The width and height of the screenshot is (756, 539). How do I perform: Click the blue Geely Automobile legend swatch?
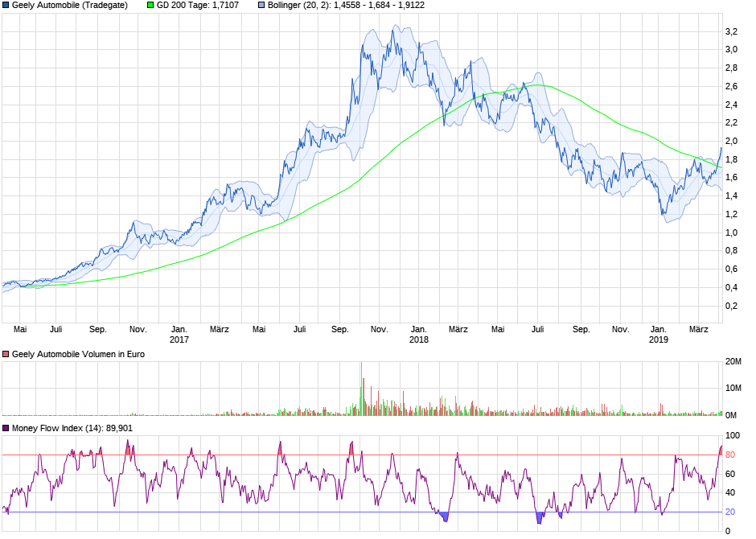(x=6, y=6)
